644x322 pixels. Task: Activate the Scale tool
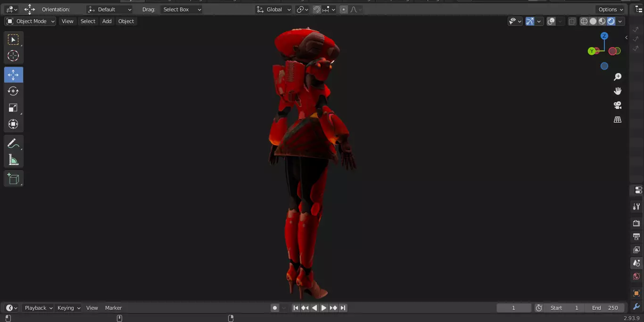point(13,108)
